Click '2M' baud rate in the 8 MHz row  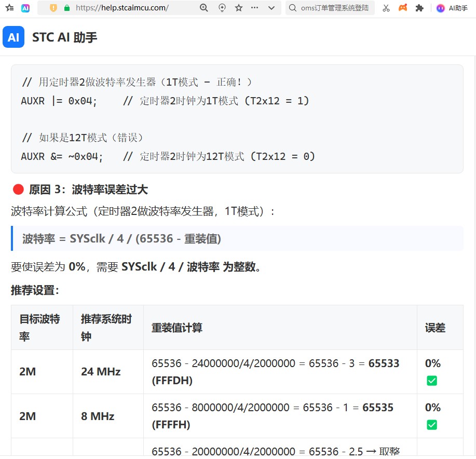28,416
